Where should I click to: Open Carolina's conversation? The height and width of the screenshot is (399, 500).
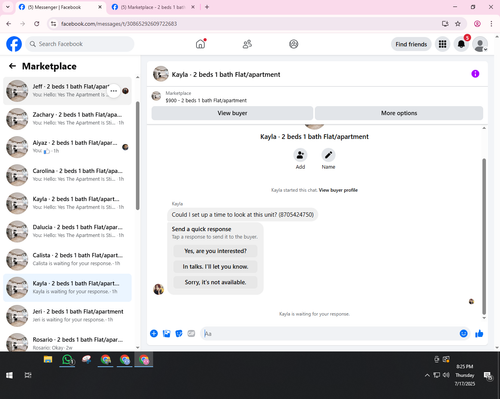click(67, 175)
